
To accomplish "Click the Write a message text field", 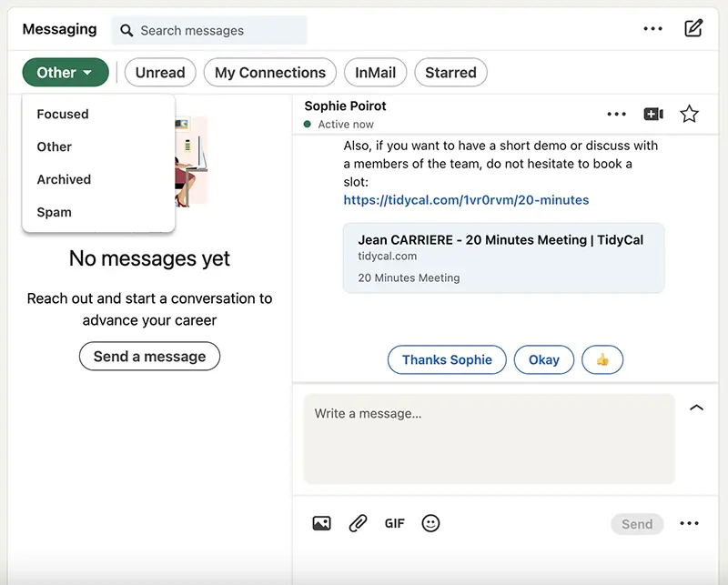I will coord(489,438).
